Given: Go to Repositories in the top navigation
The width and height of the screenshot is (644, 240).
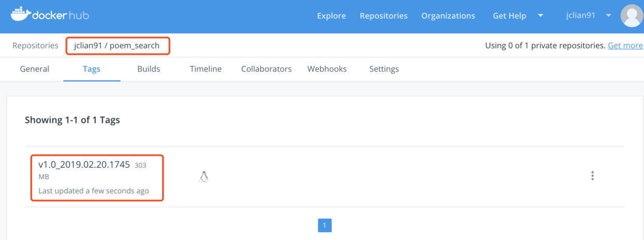Looking at the screenshot, I should coord(383,16).
